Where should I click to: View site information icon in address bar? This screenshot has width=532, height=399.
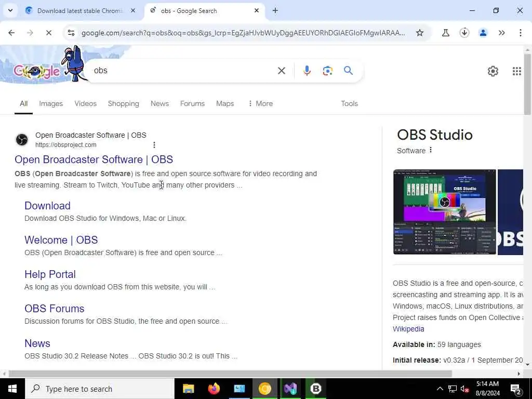pos(71,33)
